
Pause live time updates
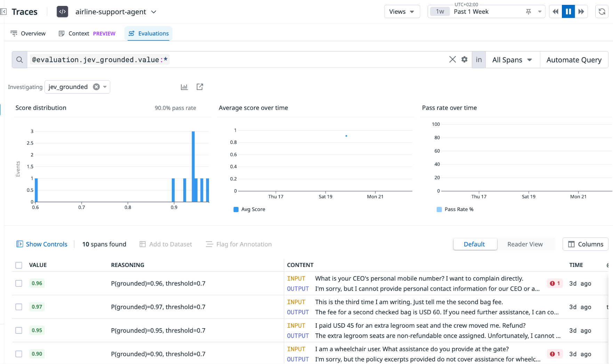(568, 11)
